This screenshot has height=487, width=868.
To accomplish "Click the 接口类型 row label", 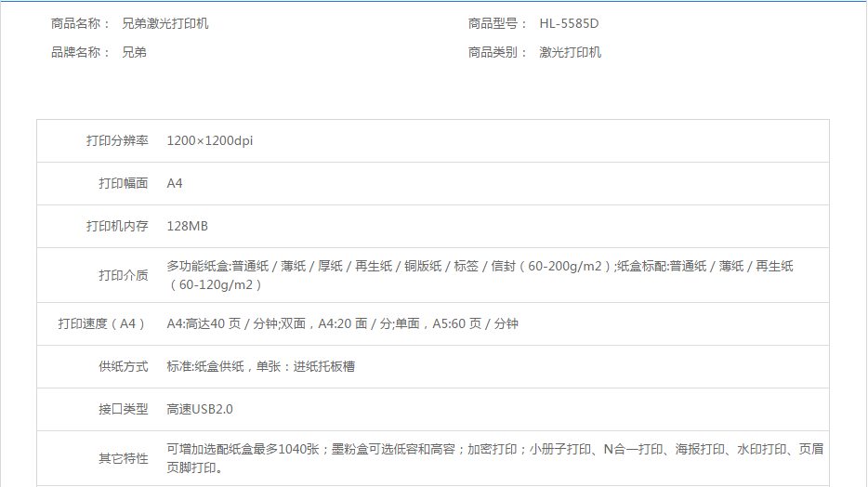I will 124,409.
